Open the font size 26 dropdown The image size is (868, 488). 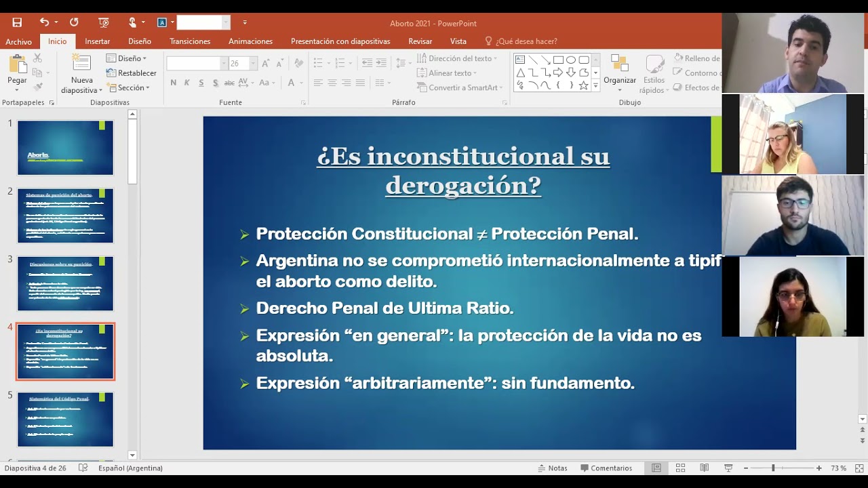(x=254, y=63)
